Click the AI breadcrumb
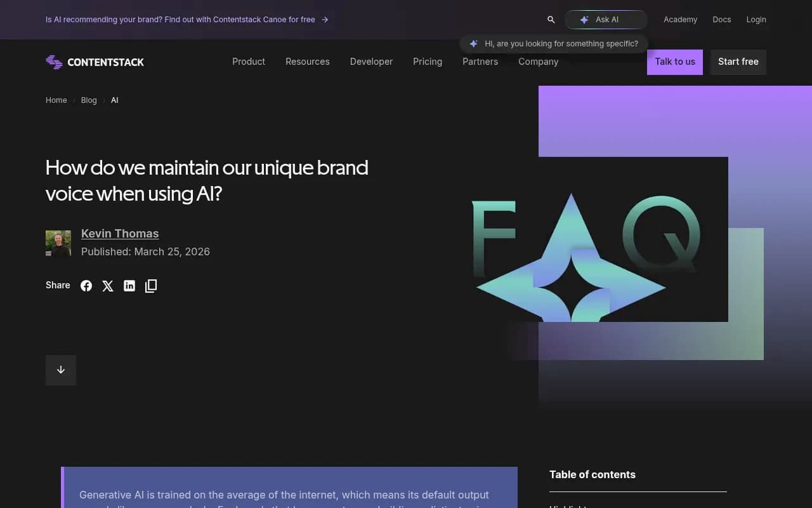The image size is (812, 508). tap(115, 100)
